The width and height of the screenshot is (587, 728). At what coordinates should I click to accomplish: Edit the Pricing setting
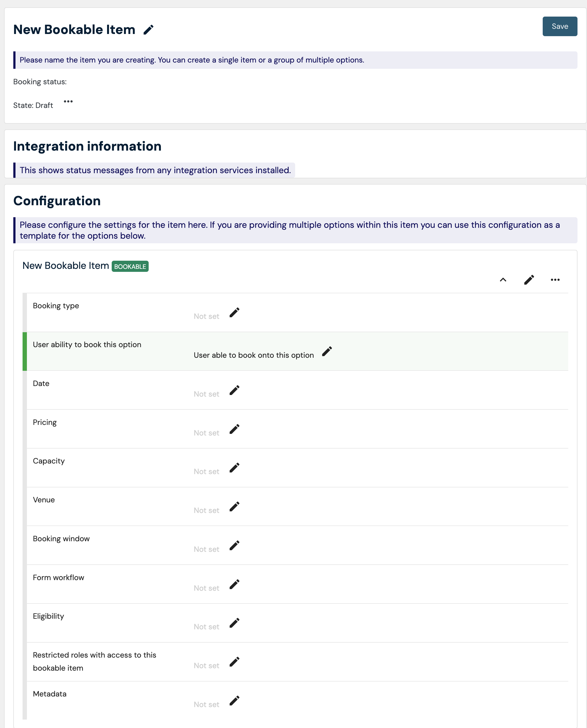click(234, 429)
